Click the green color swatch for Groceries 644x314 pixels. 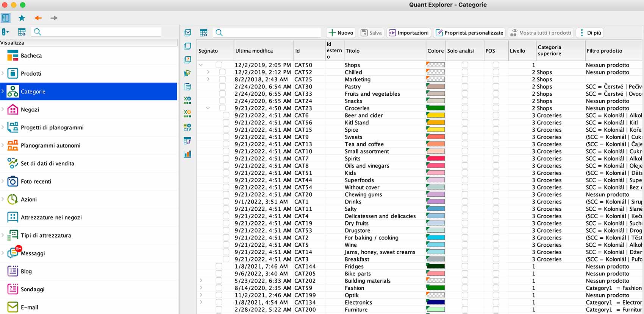coord(436,108)
